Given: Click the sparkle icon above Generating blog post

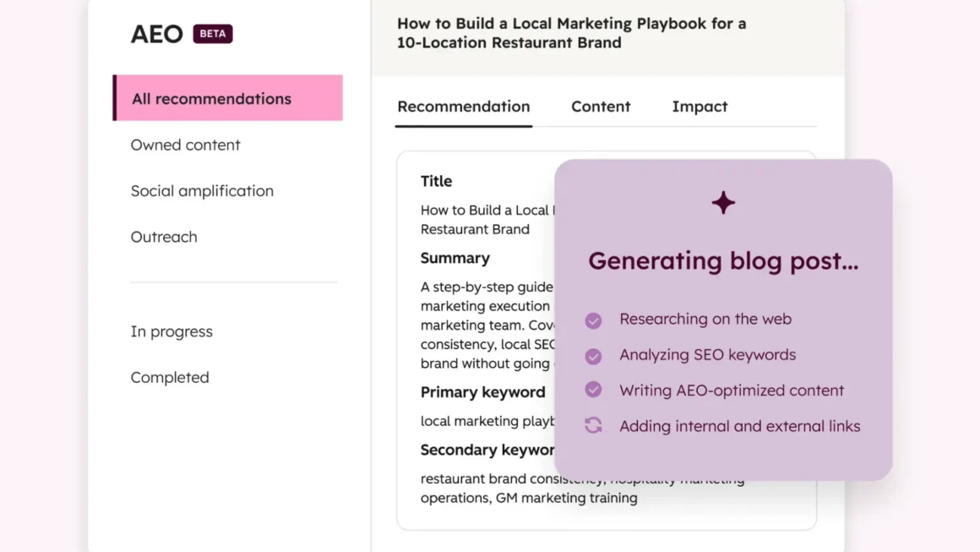Looking at the screenshot, I should click(723, 203).
